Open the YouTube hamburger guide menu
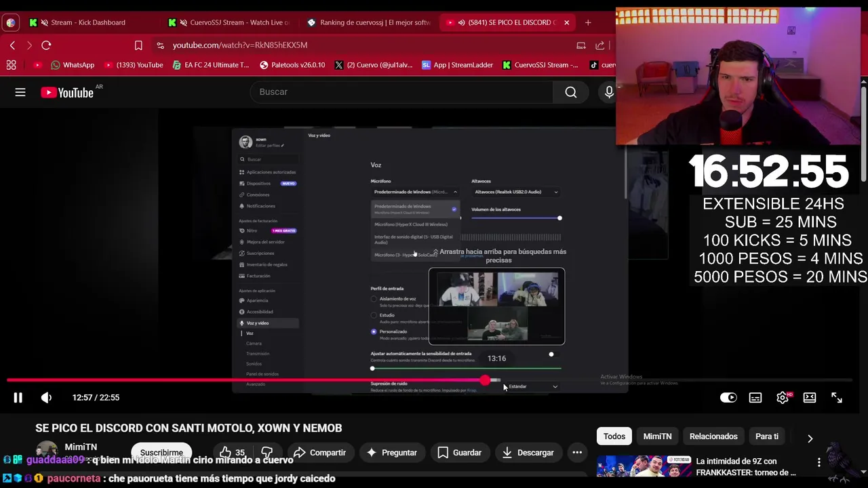The image size is (868, 488). point(20,92)
